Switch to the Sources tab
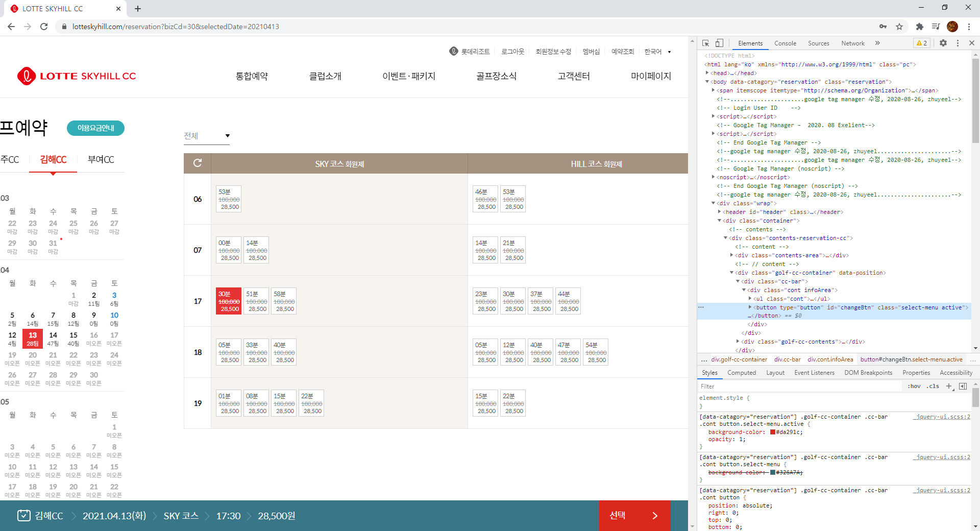This screenshot has height=531, width=980. 819,43
